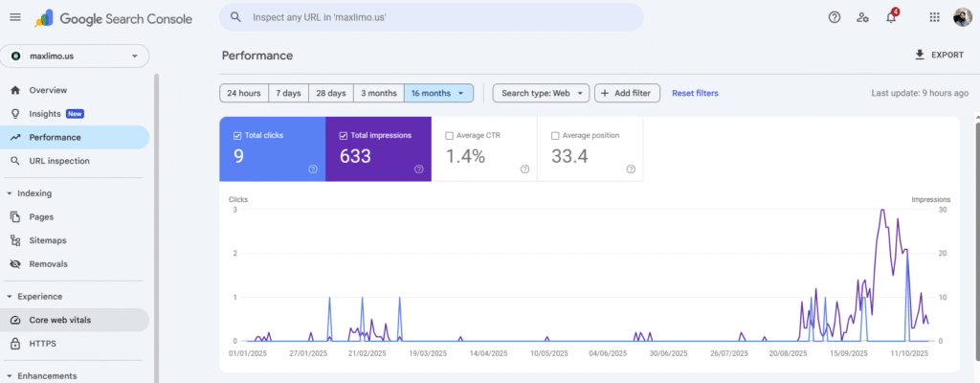
Task: Enable the Average CTR checkbox
Action: [x=450, y=136]
